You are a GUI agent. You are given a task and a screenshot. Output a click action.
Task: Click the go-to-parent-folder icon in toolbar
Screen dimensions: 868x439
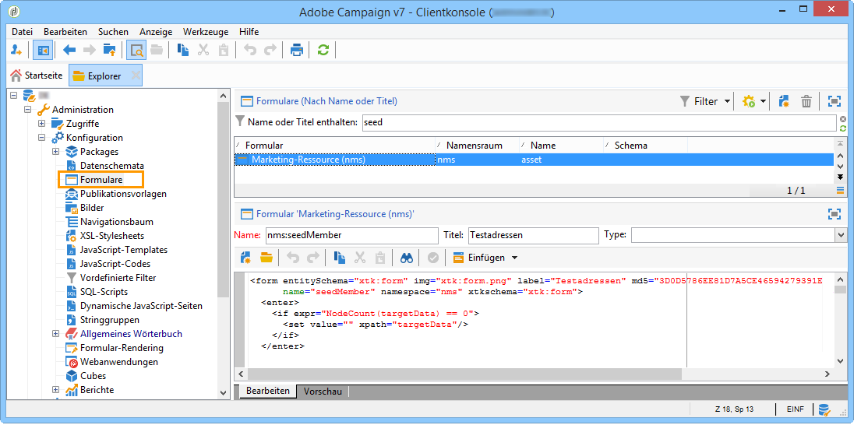(110, 50)
